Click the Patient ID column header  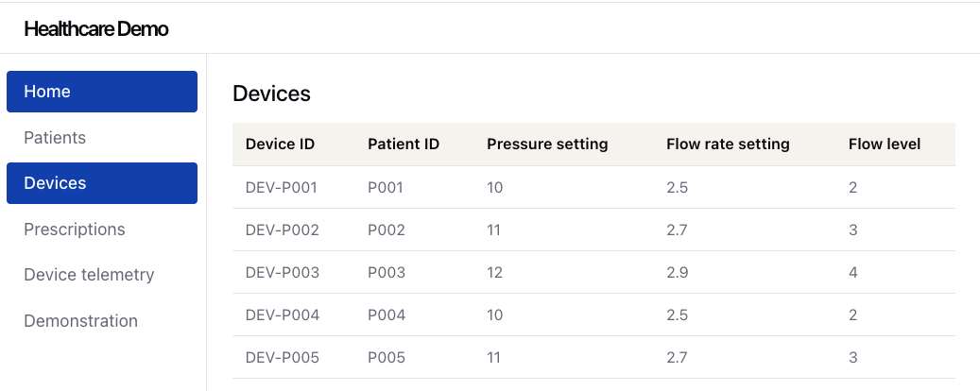[404, 144]
